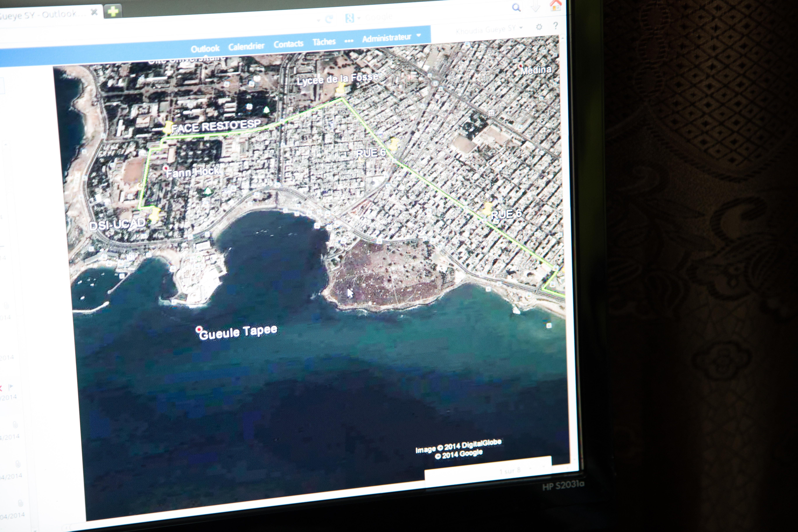Click the Medina label
Viewport: 798px width, 532px height.
536,70
